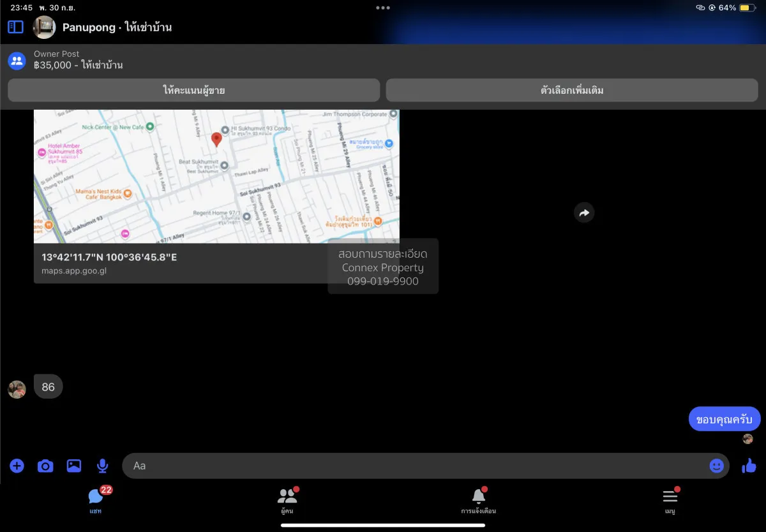Open the photo gallery picker

coord(74,466)
